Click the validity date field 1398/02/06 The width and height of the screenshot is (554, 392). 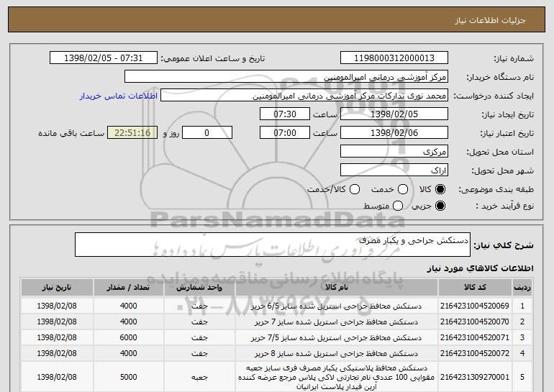click(394, 133)
